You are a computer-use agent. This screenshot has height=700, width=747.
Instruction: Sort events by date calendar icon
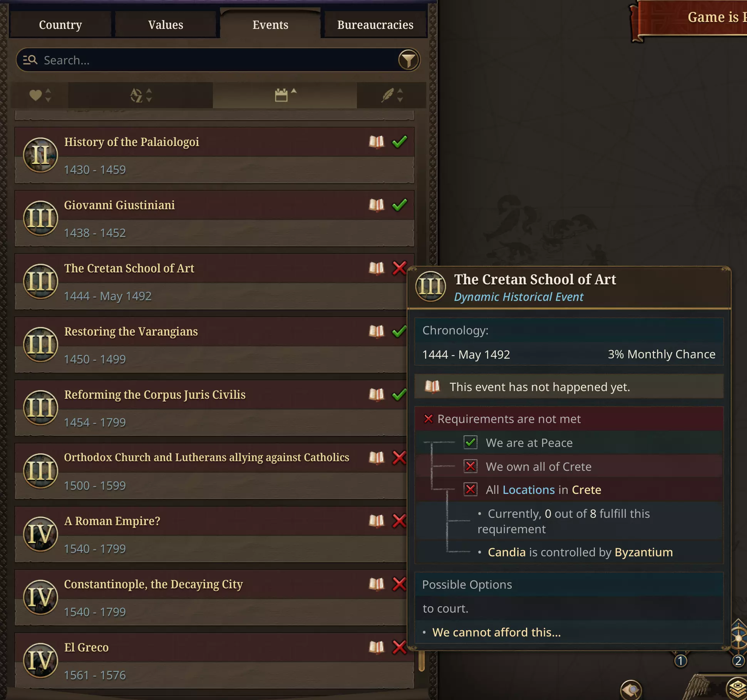[x=285, y=95]
